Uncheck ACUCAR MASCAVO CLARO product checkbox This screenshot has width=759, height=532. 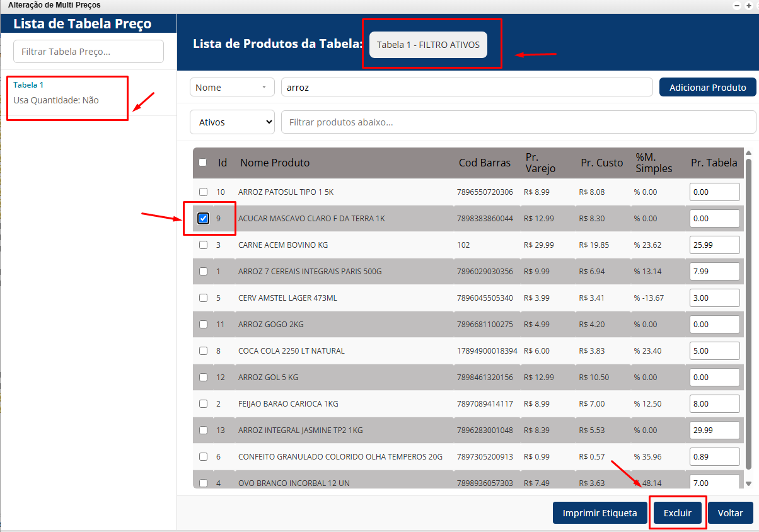[203, 218]
